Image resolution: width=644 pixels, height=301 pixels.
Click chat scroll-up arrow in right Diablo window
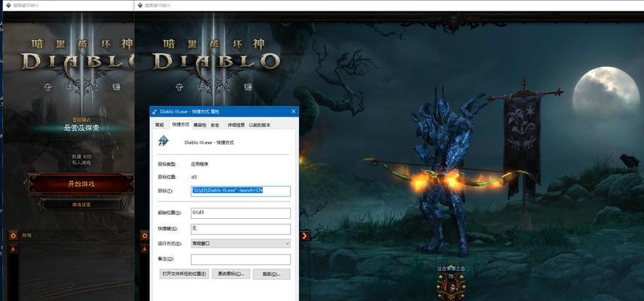[x=144, y=249]
